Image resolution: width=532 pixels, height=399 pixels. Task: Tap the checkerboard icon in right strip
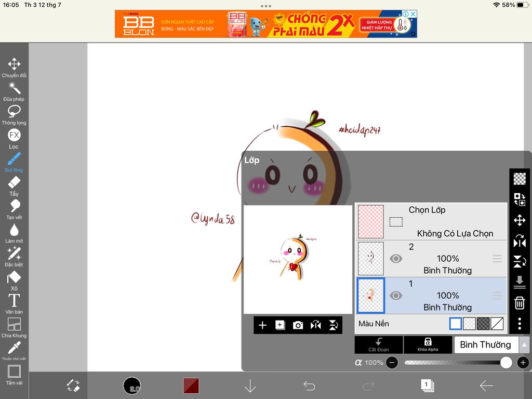[x=520, y=179]
